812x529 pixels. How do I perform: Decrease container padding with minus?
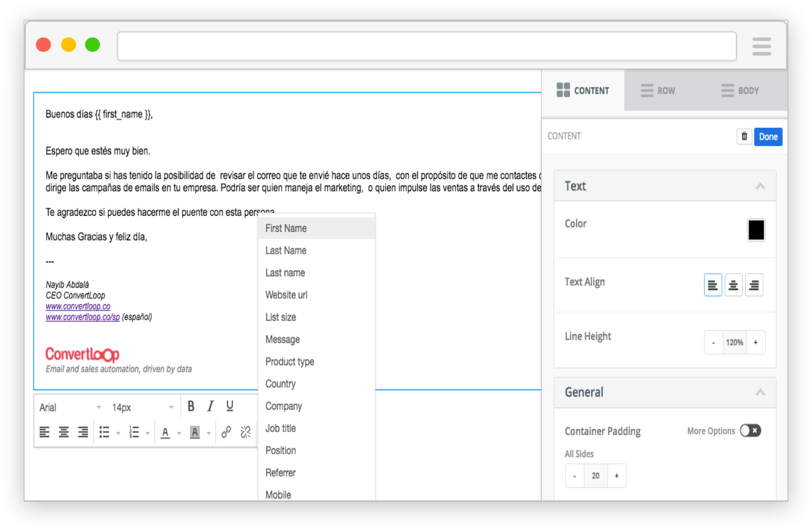(x=574, y=476)
